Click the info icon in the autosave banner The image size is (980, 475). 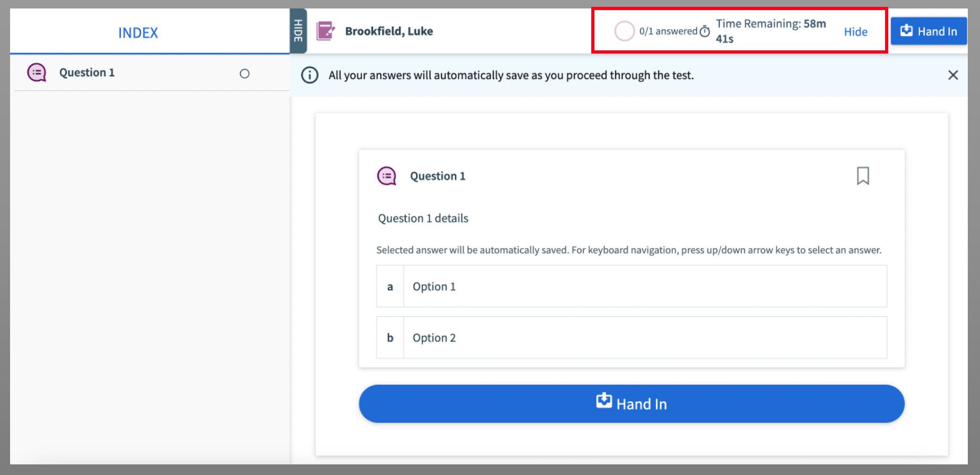click(310, 75)
